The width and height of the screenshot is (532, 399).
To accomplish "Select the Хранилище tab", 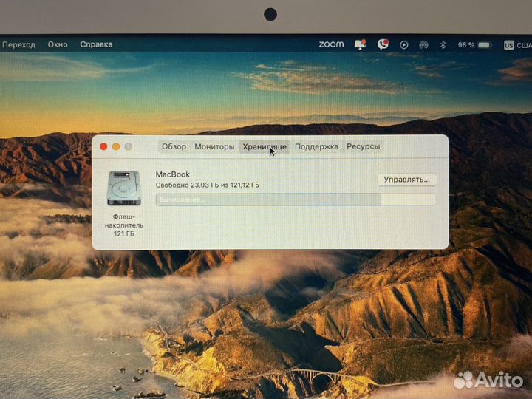I will (x=265, y=146).
